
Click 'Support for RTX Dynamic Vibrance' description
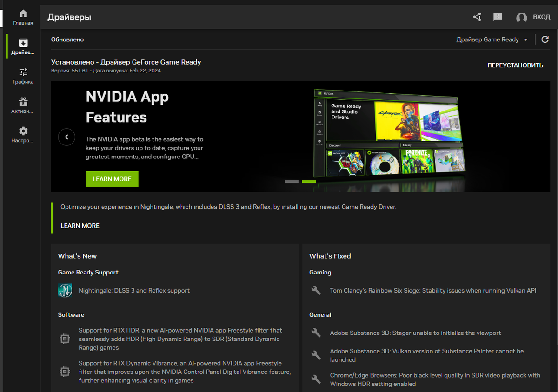pos(185,372)
